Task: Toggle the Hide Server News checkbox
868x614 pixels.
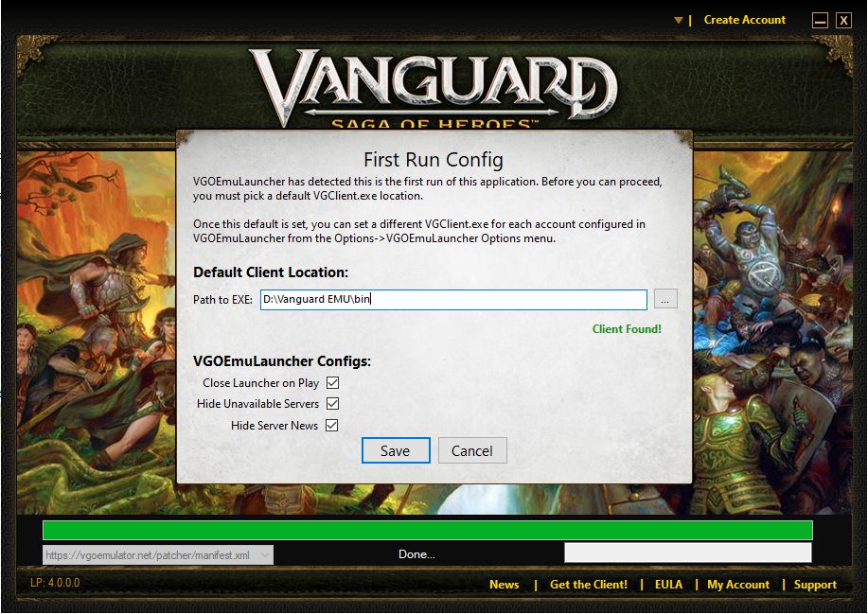Action: (x=331, y=426)
